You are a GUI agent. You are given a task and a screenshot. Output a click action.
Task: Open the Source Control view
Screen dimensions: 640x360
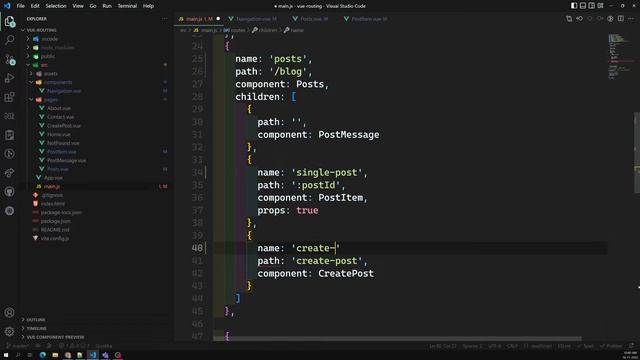pyautogui.click(x=9, y=59)
